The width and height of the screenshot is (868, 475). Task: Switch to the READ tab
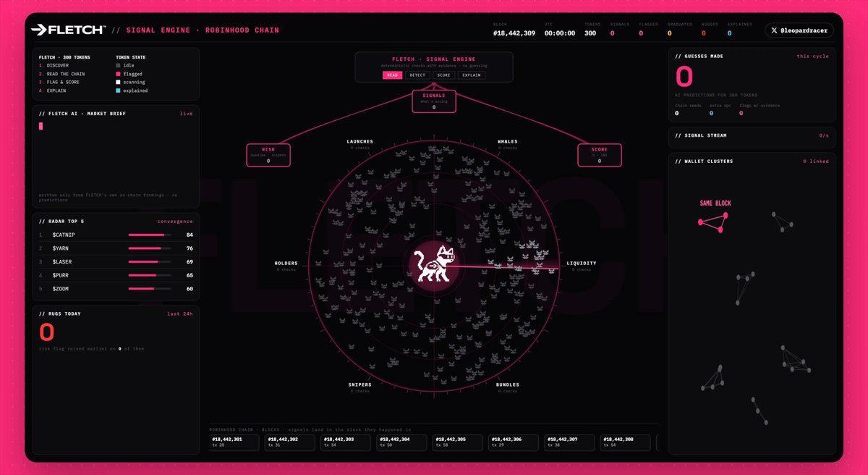(x=393, y=75)
